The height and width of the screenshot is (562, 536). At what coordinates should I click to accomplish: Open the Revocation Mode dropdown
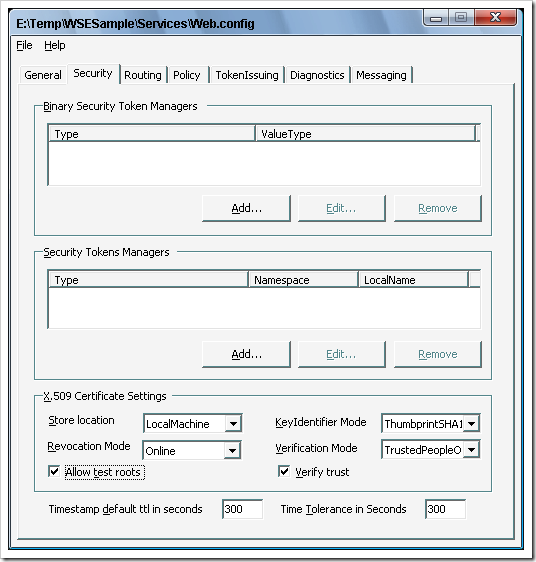(233, 451)
